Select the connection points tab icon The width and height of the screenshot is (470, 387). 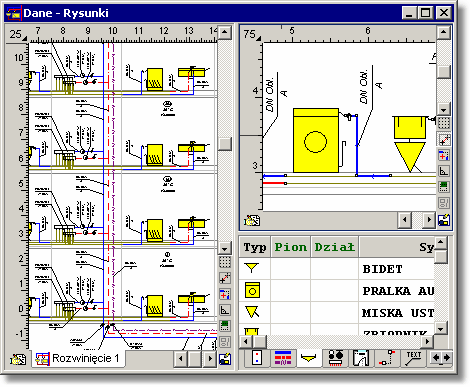point(387,358)
